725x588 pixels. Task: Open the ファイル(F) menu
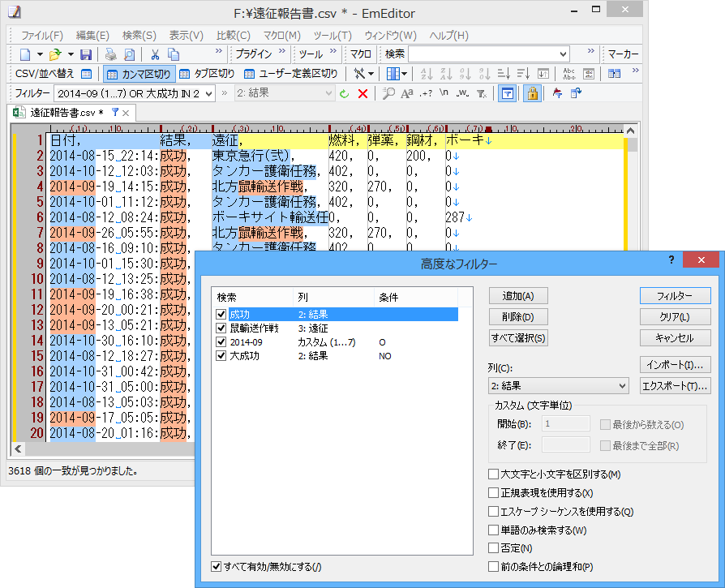click(x=41, y=36)
